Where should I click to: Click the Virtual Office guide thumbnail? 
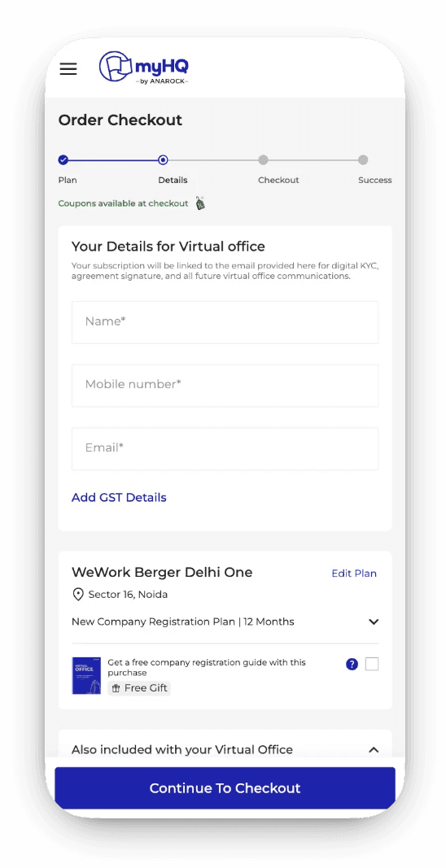86,675
